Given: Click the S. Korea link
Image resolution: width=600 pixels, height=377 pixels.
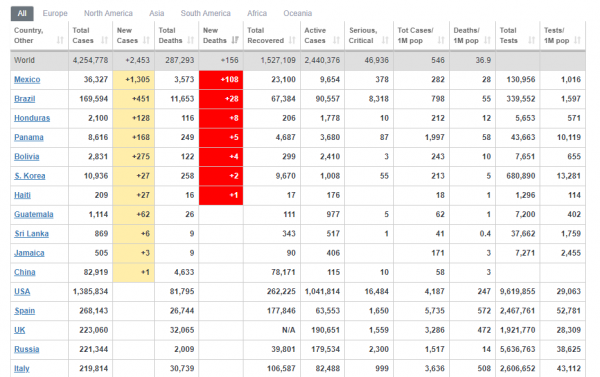Looking at the screenshot, I should (30, 176).
